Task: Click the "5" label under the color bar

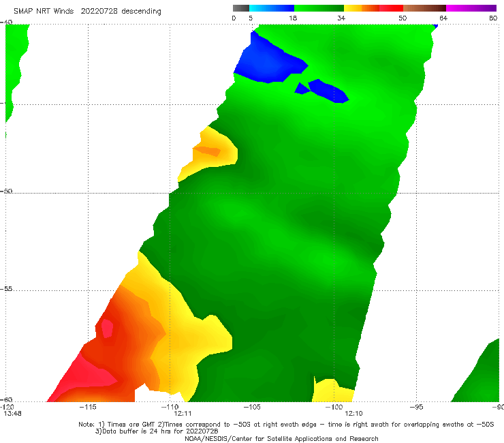Action: coord(251,18)
